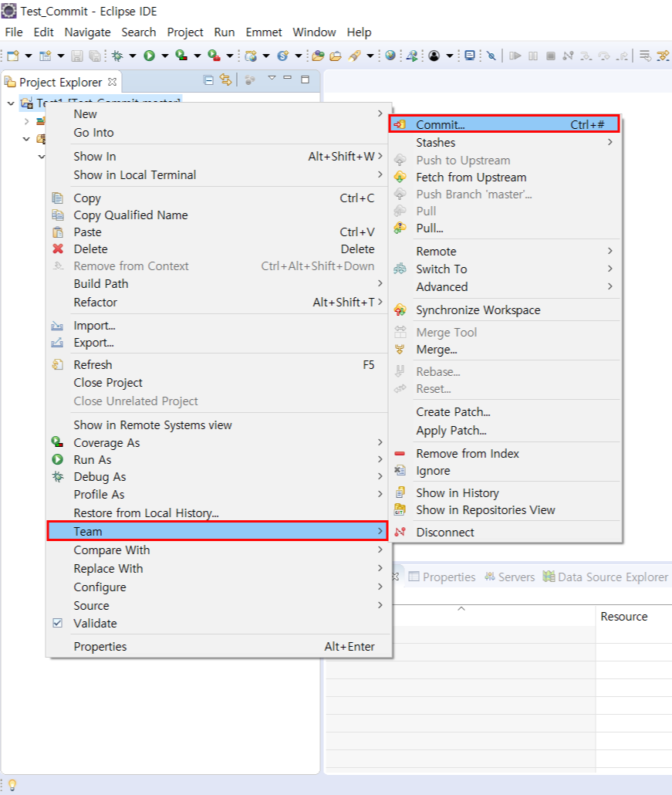Click the round avatar toolbar icon
672x795 pixels.
tap(434, 56)
